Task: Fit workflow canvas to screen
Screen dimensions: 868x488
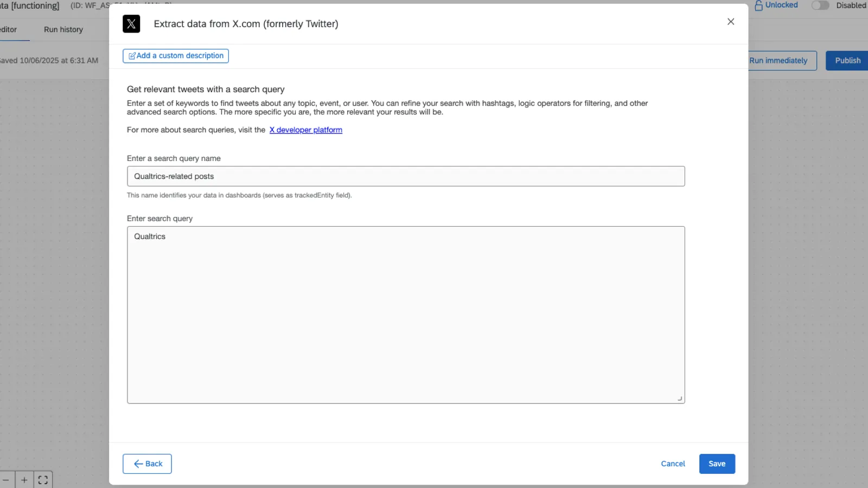Action: click(43, 480)
